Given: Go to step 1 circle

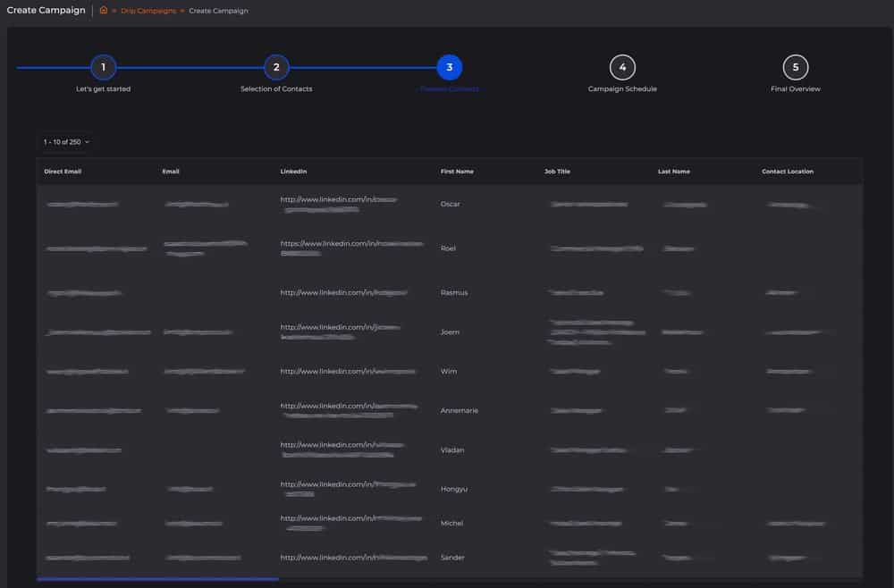Looking at the screenshot, I should 103,67.
